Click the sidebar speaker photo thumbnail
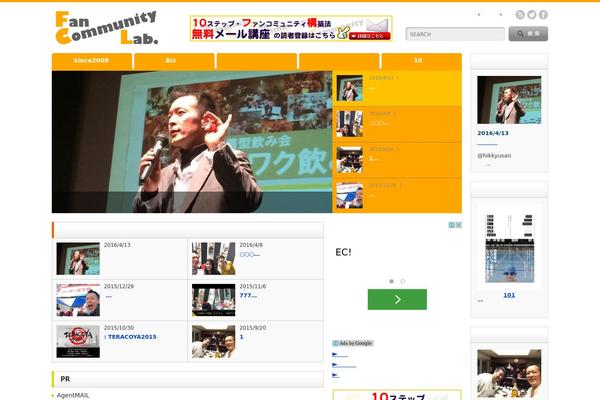This screenshot has width=600, height=400. point(509,100)
